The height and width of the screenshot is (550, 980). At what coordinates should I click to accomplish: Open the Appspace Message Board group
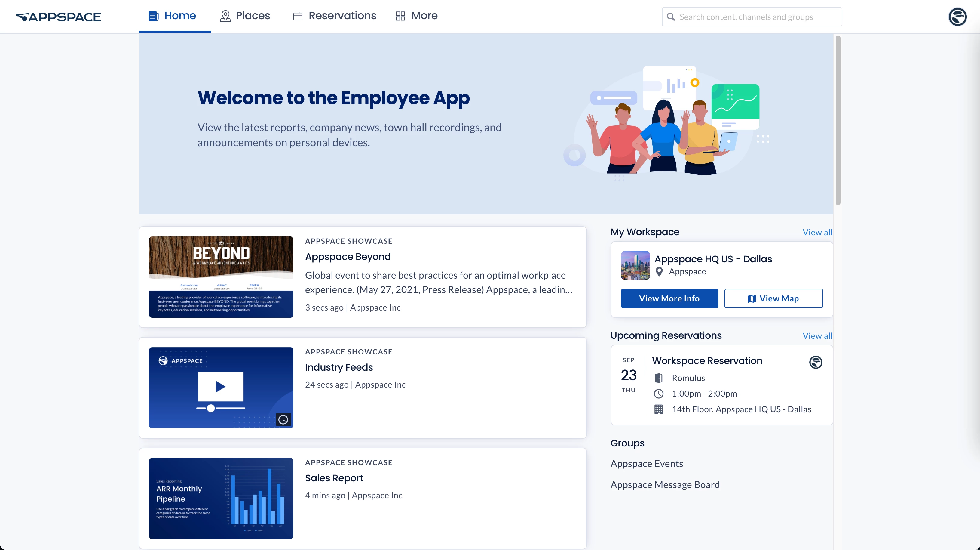[x=665, y=485]
